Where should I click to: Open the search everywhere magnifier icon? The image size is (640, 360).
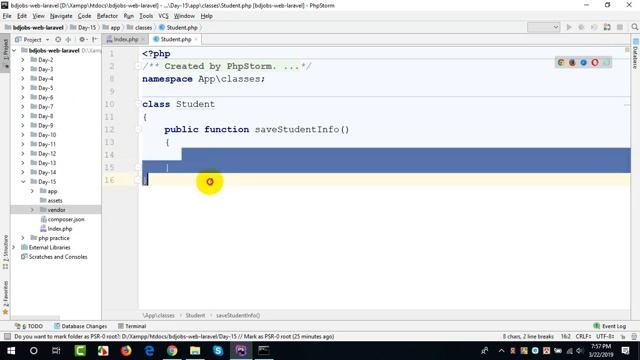(634, 27)
